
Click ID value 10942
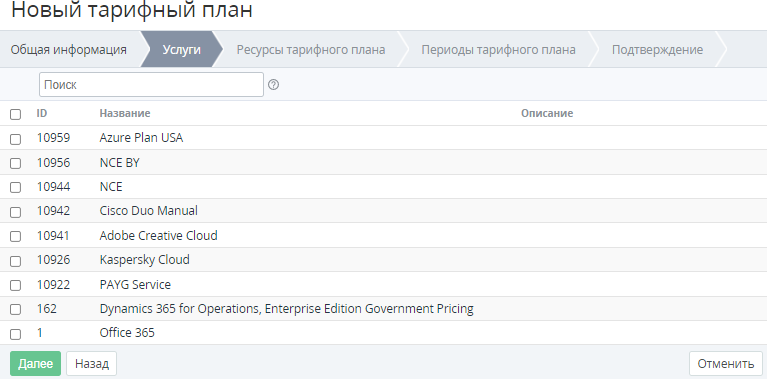click(53, 211)
